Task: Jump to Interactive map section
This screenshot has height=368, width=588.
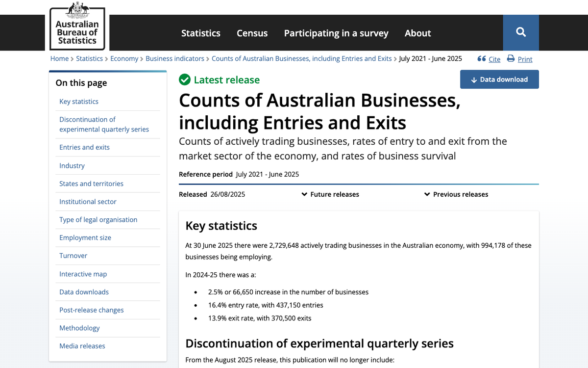Action: [83, 274]
